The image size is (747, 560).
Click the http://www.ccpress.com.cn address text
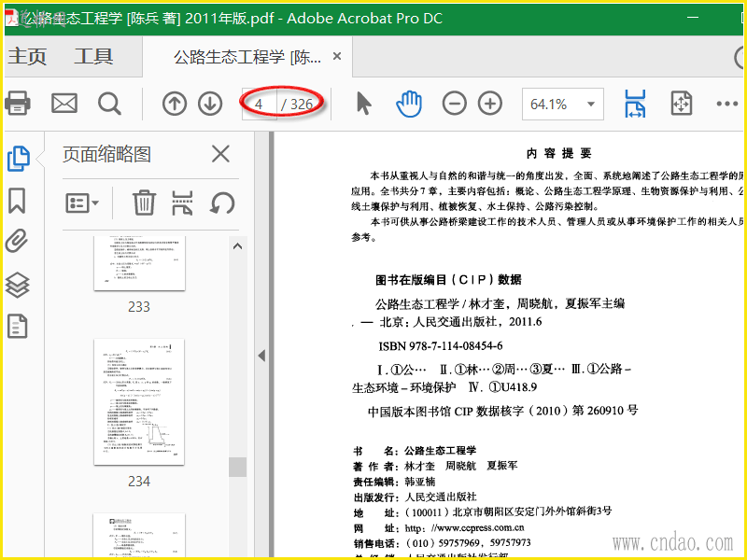pos(464,527)
